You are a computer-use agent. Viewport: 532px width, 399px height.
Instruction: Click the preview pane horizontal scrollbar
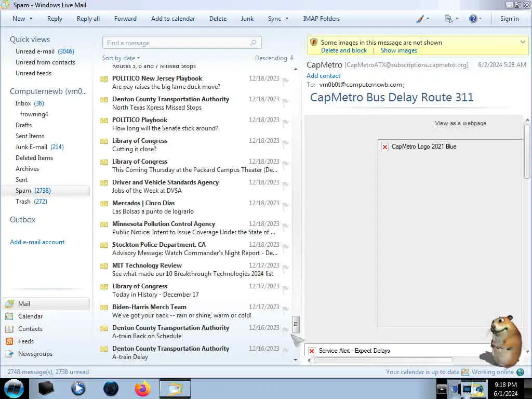383,361
